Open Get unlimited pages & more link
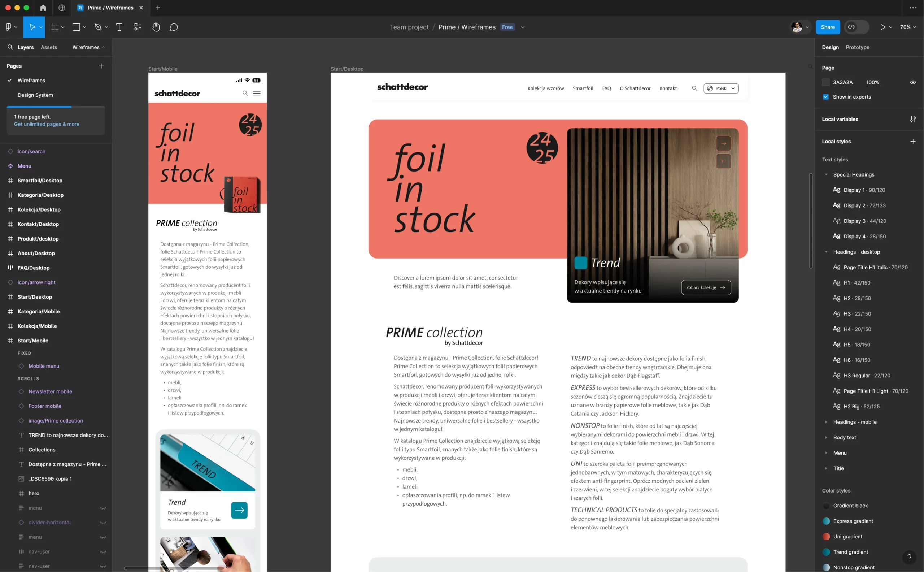The image size is (924, 572). (x=47, y=124)
